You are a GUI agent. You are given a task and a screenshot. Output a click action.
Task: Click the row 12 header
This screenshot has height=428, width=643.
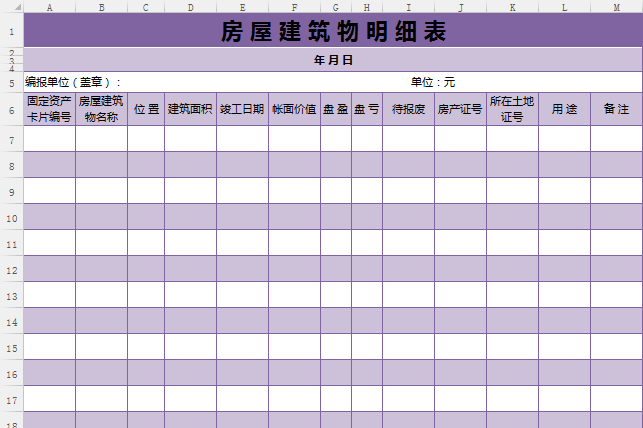point(11,269)
